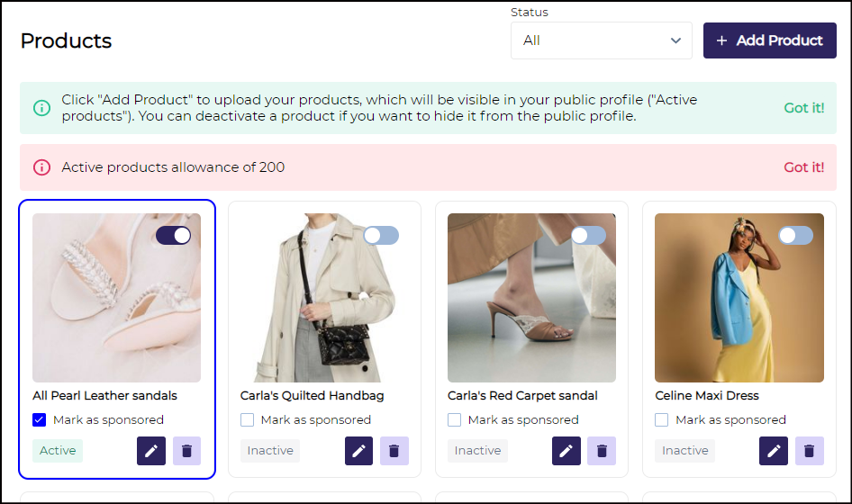Edit Carla's Red Carpet sandal product
Screen dimensions: 852x504
coord(566,451)
